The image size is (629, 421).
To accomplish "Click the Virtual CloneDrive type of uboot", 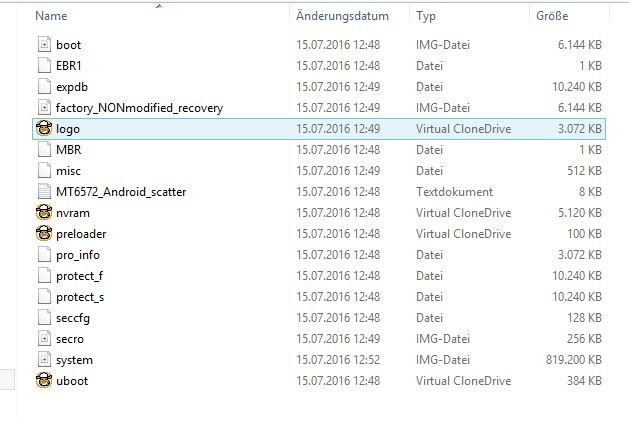I will (464, 380).
